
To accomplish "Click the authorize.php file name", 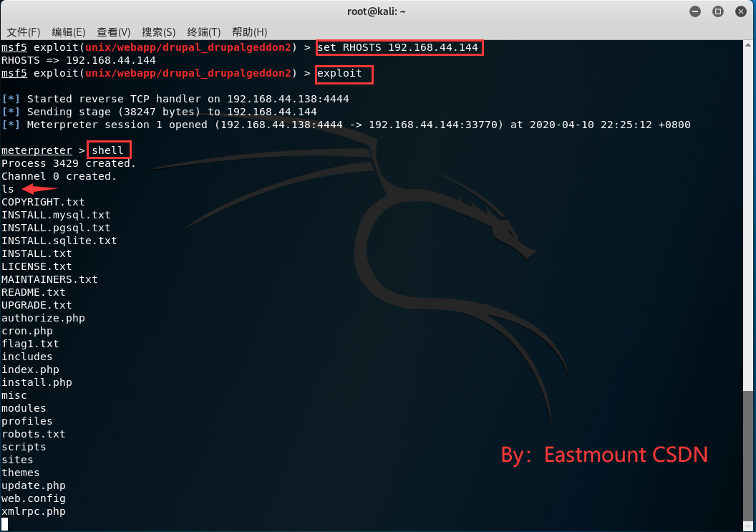I will click(43, 319).
